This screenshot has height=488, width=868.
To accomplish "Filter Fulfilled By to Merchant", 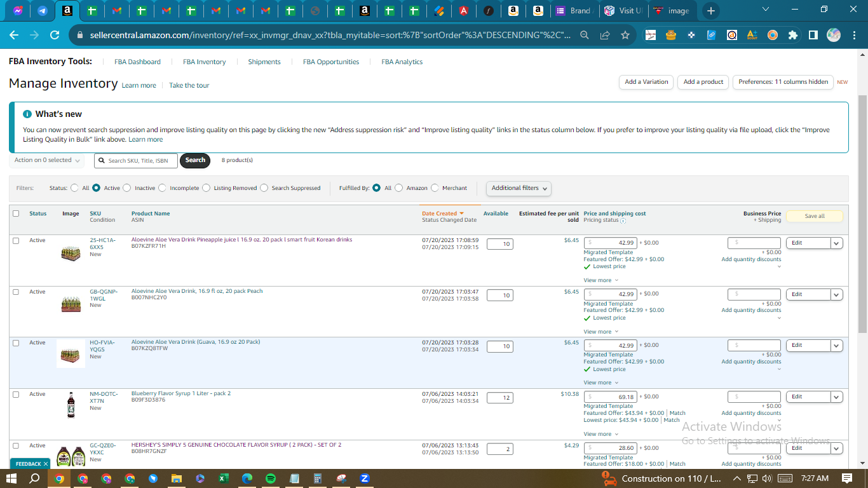I will pos(435,188).
